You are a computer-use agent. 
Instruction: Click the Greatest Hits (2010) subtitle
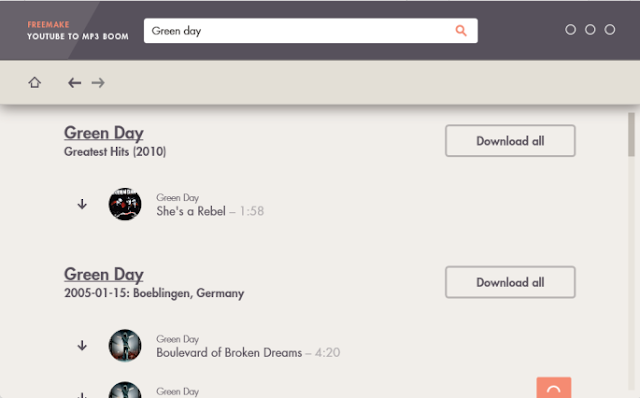coord(115,152)
